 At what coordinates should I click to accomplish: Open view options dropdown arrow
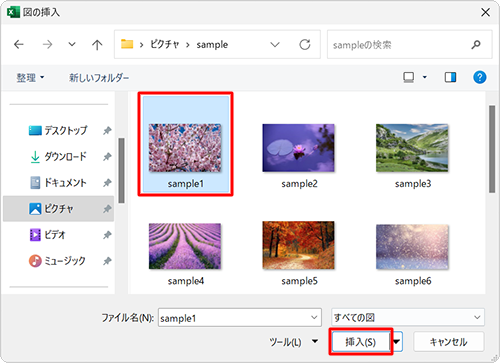pos(425,77)
